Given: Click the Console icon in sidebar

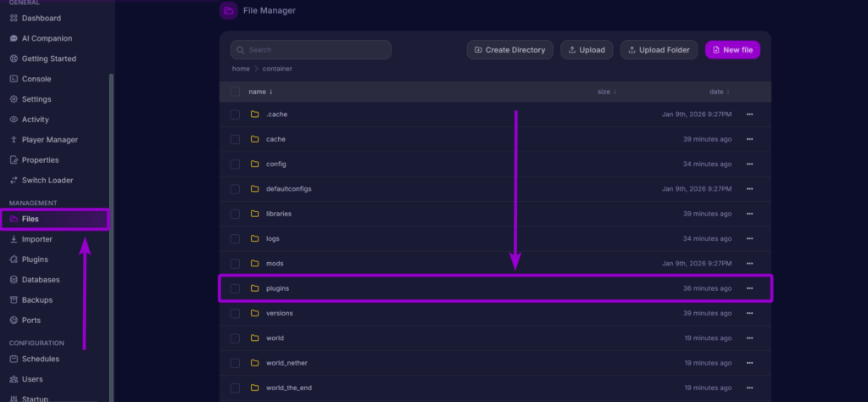Looking at the screenshot, I should click(14, 79).
